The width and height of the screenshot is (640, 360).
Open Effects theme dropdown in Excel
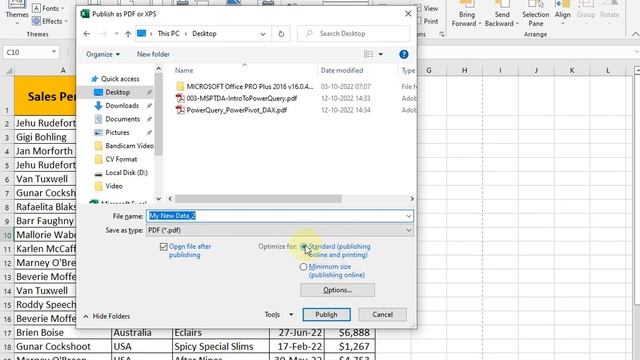pyautogui.click(x=50, y=21)
